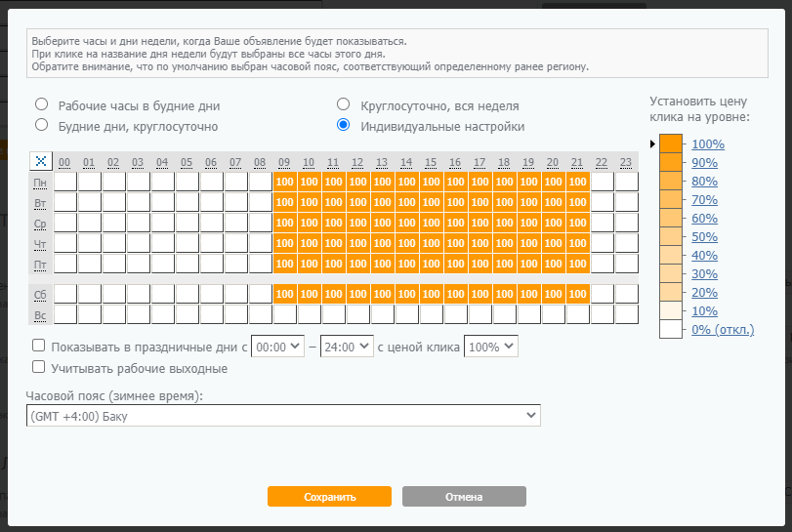Click the Отмена button
The height and width of the screenshot is (532, 792).
(464, 497)
